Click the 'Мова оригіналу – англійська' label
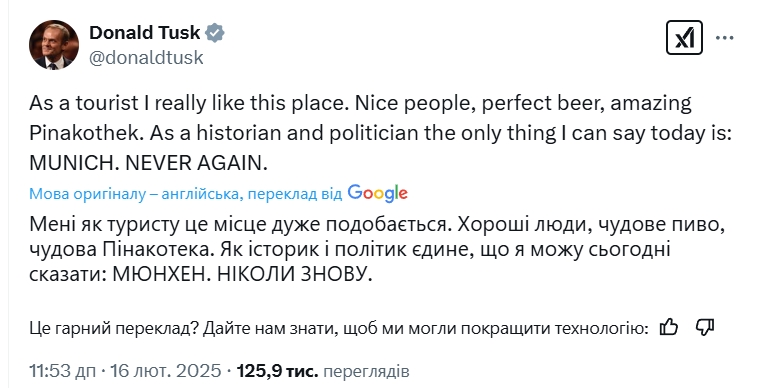 (134, 194)
